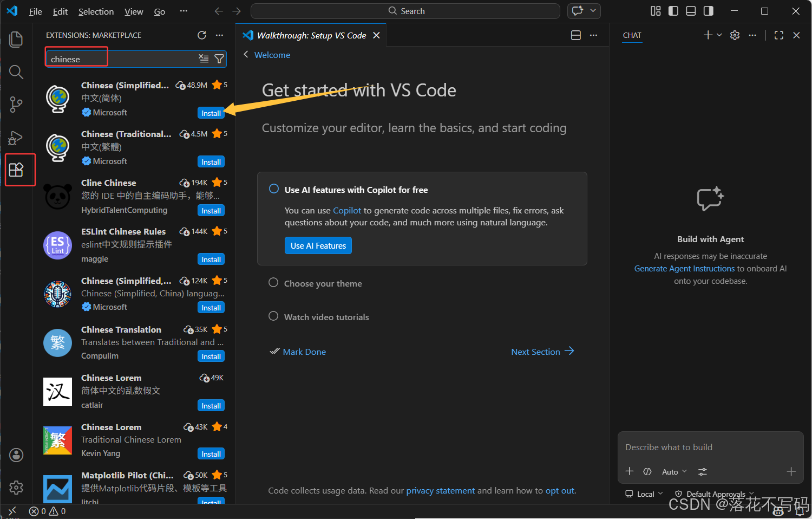Viewport: 812px width, 519px height.
Task: Open the Selection menu
Action: pos(96,11)
